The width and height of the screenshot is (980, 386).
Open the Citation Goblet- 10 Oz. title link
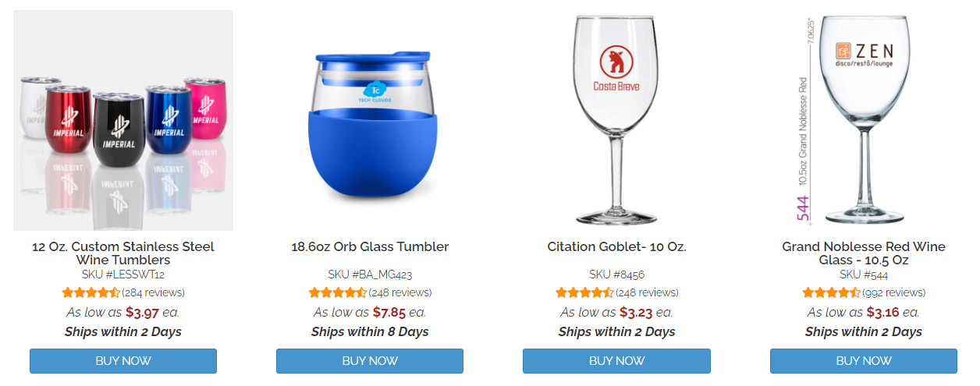click(x=616, y=247)
